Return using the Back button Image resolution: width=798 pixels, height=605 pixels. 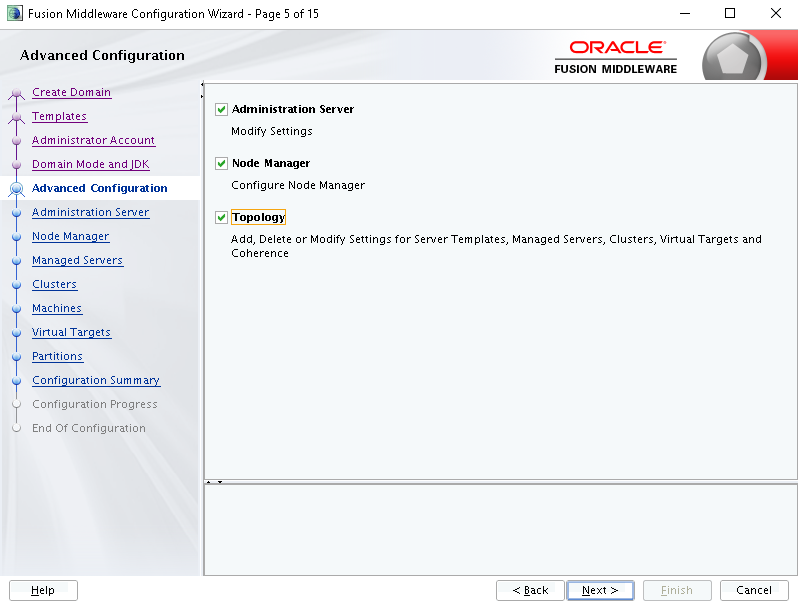point(530,590)
